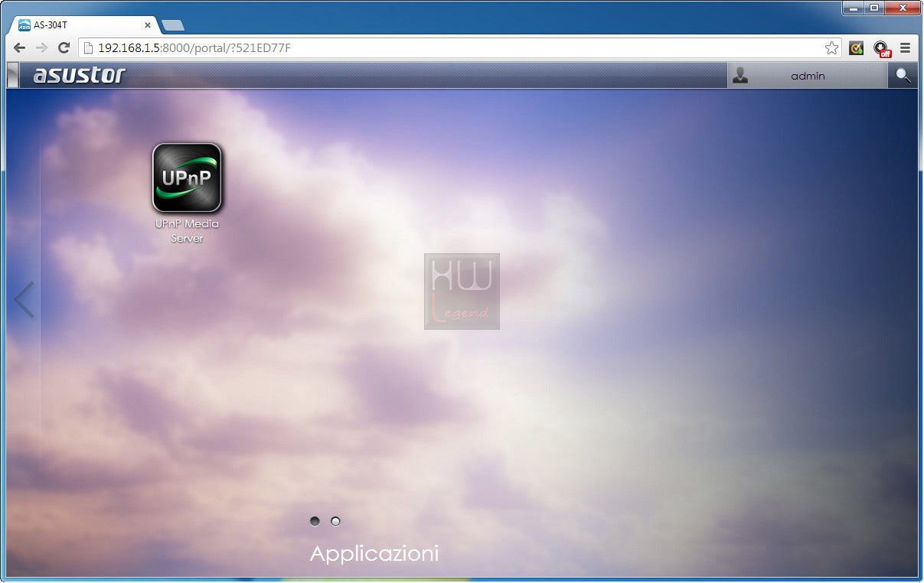Click the extension icon marked off
Screen dimensions: 924x583
(881, 49)
